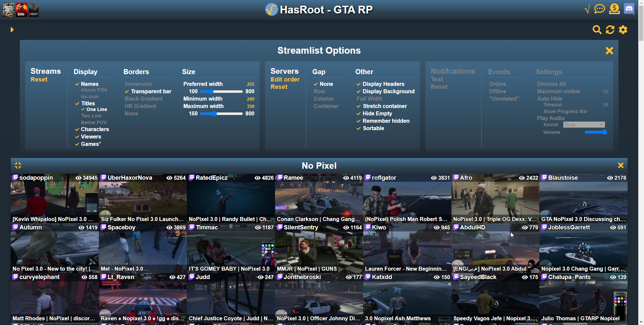
Task: Open the Red Dead Redemption game icon
Action: (x=21, y=10)
